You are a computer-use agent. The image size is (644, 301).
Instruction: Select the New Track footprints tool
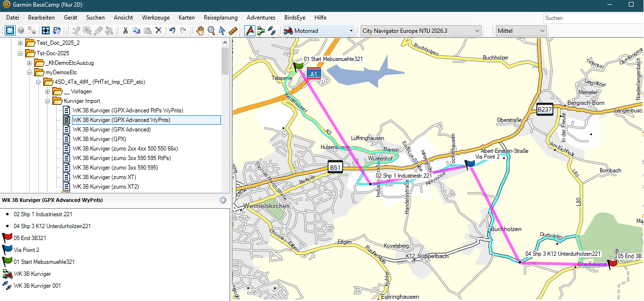[272, 30]
